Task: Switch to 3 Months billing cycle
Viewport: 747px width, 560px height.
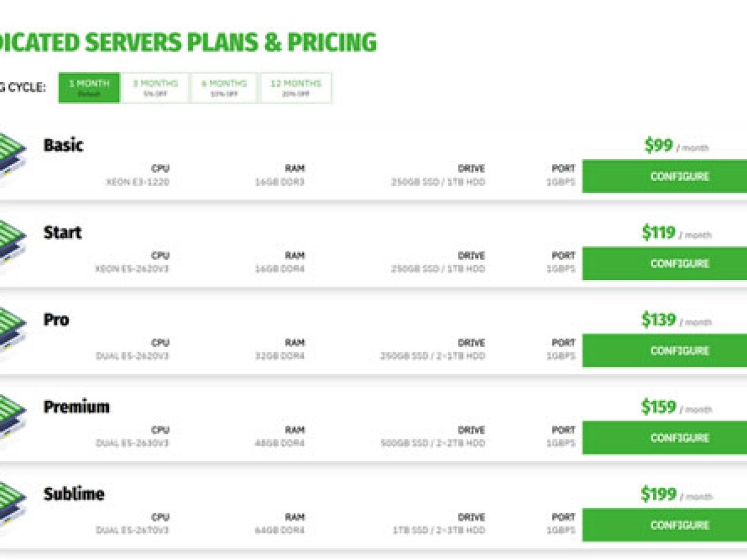Action: [x=155, y=88]
